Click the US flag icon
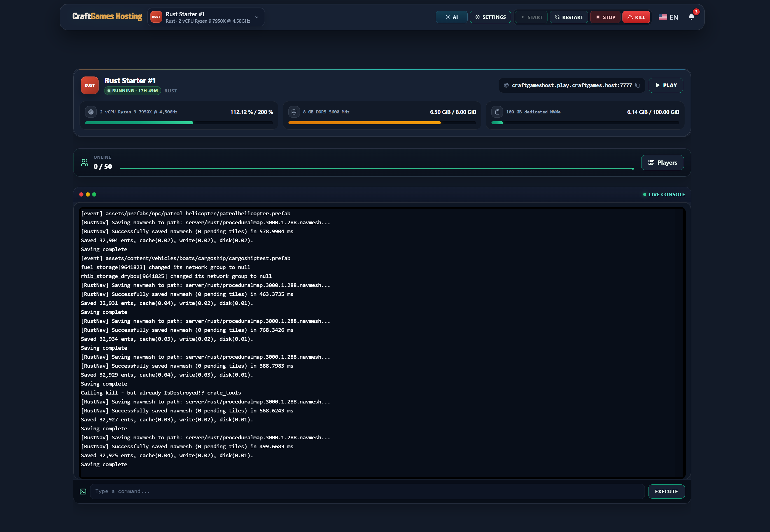770x532 pixels. pyautogui.click(x=663, y=17)
